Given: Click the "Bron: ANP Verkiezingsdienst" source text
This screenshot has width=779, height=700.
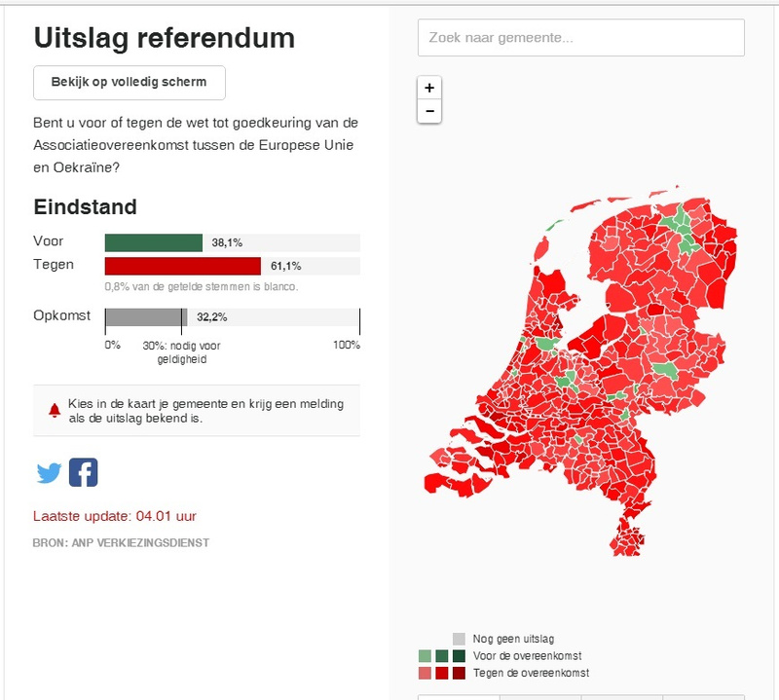Looking at the screenshot, I should pyautogui.click(x=121, y=542).
